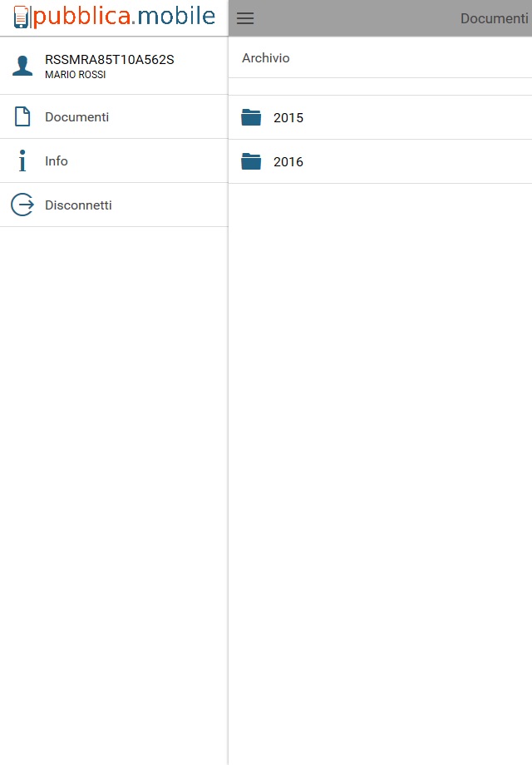Screen dimensions: 532x765
Task: Click the MARIO ROSSI user name
Action: tap(75, 75)
